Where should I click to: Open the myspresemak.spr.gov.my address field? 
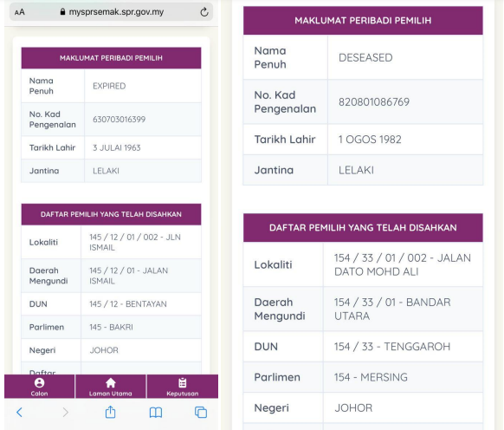click(111, 12)
